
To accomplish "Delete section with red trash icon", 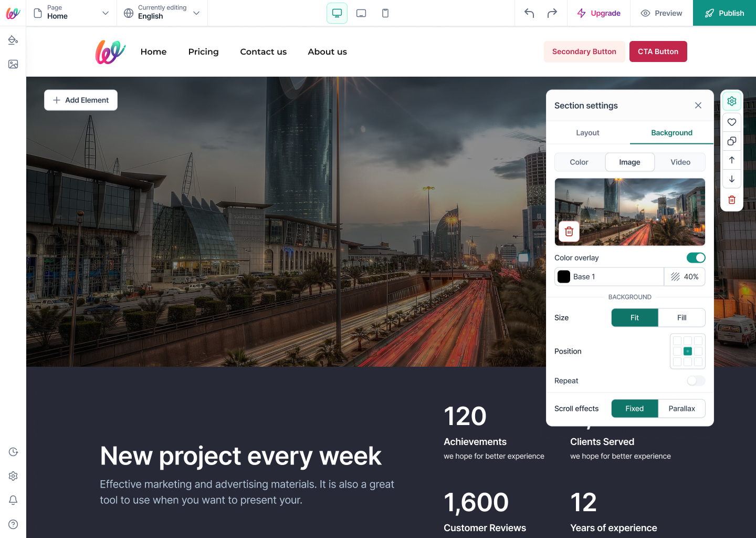I will point(732,200).
